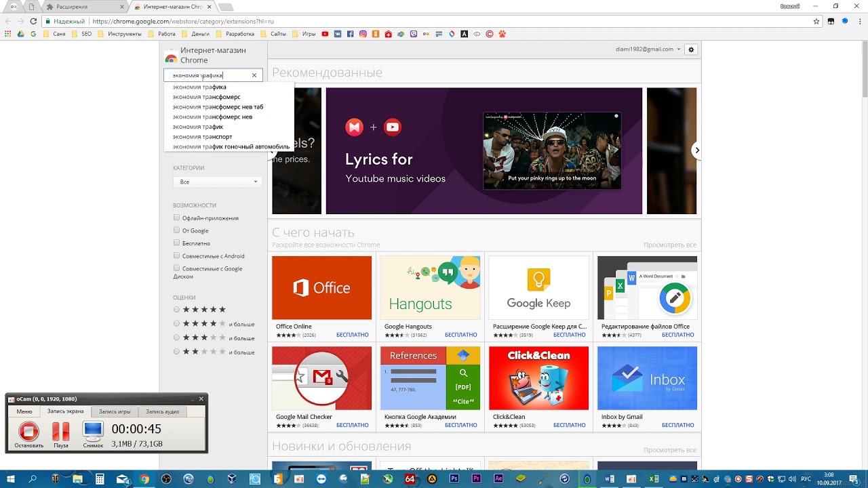Screen dimensions: 868x488
Task: Click the browser reload button
Action: click(x=35, y=21)
